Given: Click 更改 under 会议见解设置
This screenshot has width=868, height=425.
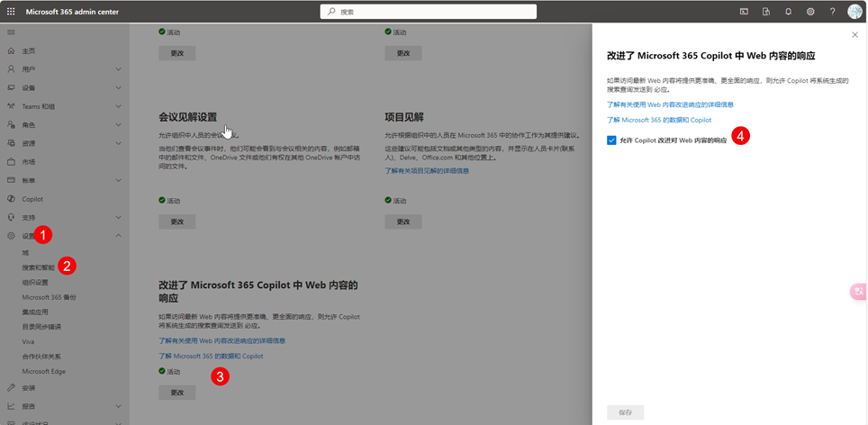Looking at the screenshot, I should 177,222.
